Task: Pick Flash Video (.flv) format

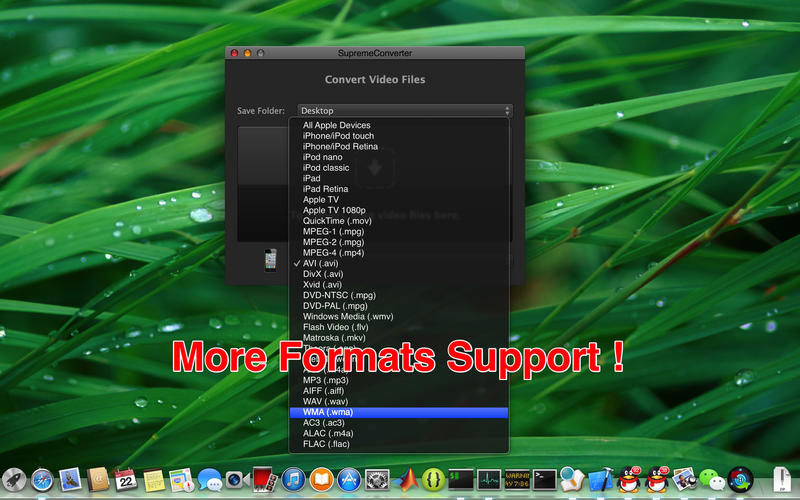Action: pyautogui.click(x=399, y=327)
